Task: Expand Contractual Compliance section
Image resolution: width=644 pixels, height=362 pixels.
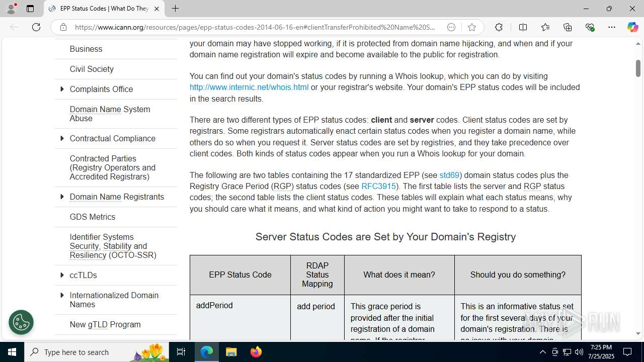Action: [x=62, y=138]
